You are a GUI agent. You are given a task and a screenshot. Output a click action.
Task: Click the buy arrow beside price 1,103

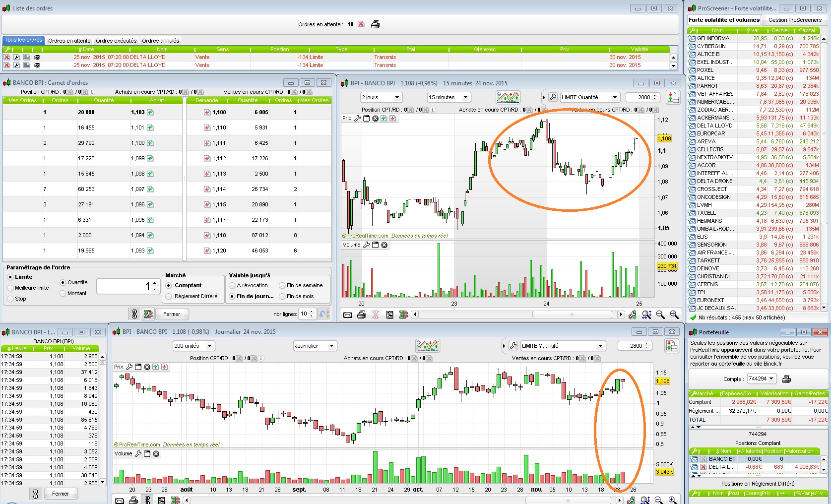point(150,112)
